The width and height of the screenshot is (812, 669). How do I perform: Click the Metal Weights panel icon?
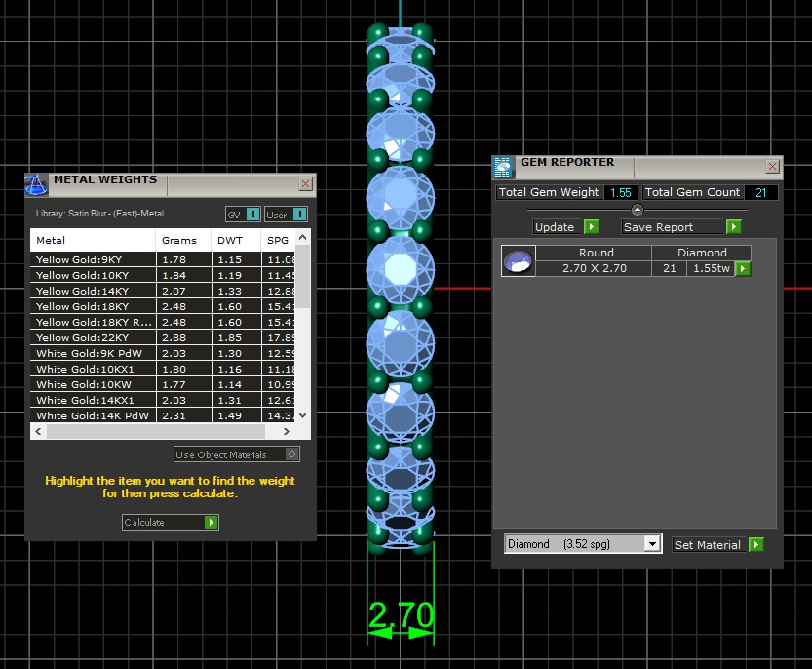[36, 185]
